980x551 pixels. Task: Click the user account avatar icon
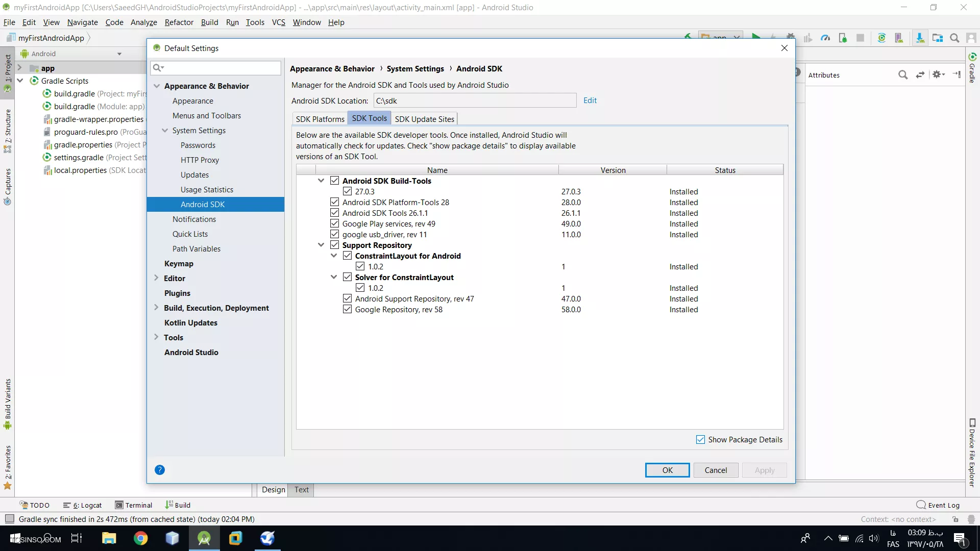[971, 38]
